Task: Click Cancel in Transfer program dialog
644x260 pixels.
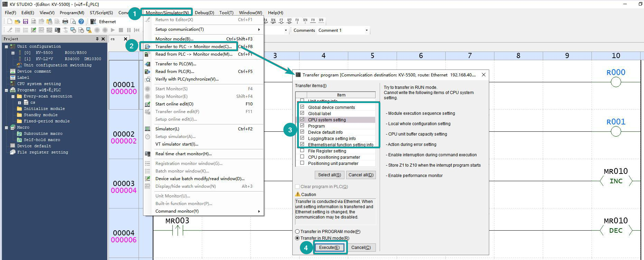Action: coord(361,248)
